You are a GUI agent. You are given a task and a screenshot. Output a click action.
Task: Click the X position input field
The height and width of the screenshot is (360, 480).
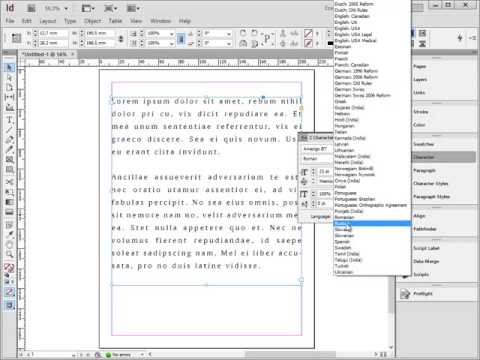click(x=53, y=33)
